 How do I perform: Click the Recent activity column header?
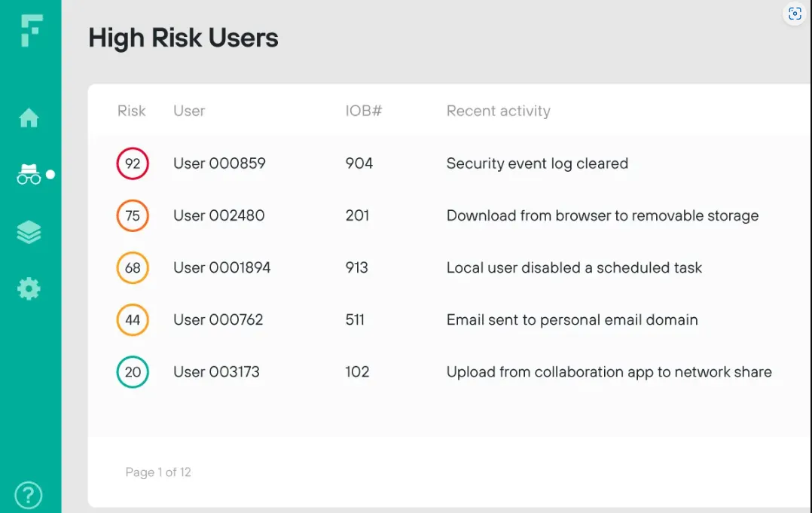pos(498,111)
